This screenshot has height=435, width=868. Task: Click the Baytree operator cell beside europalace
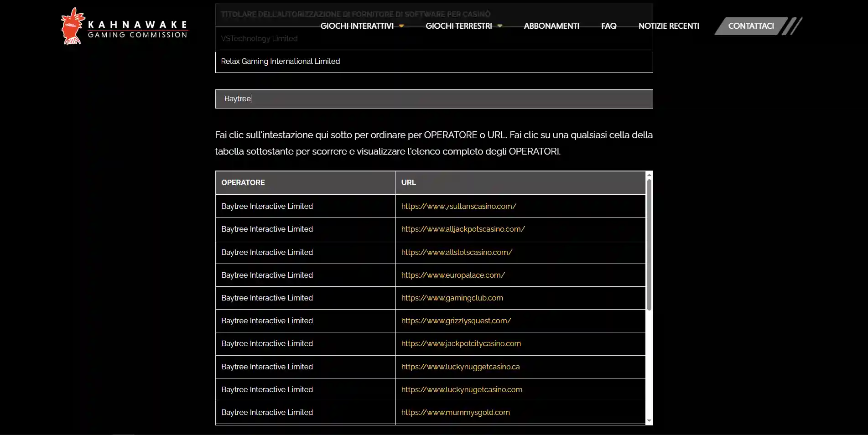305,275
